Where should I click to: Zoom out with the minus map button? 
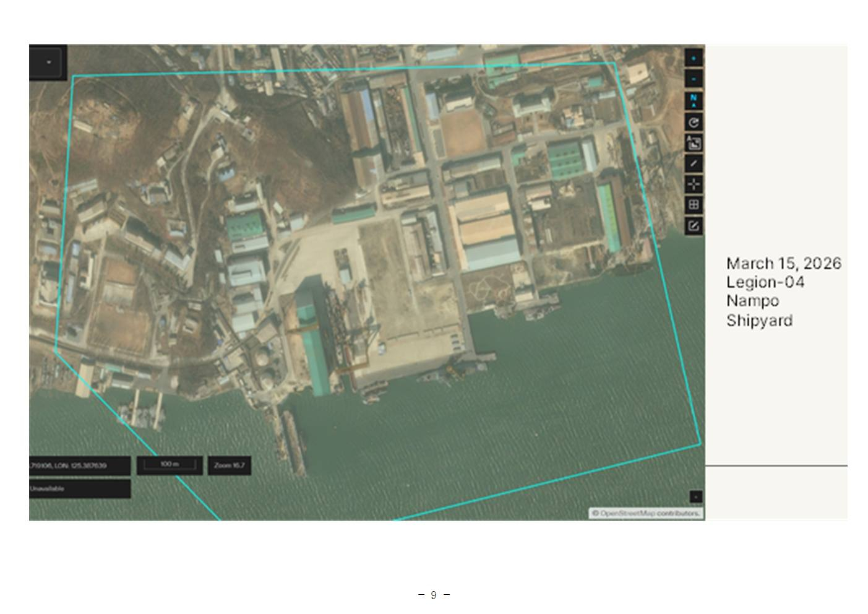click(x=694, y=79)
